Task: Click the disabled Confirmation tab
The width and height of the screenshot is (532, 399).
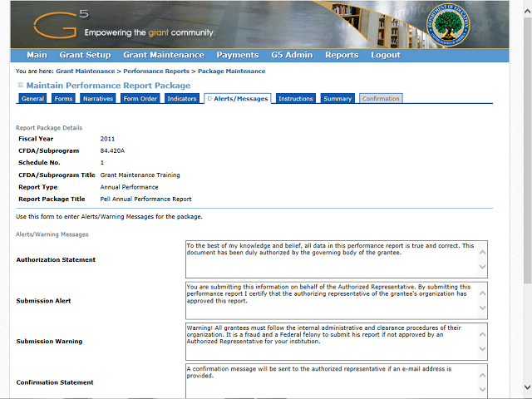Action: [381, 98]
